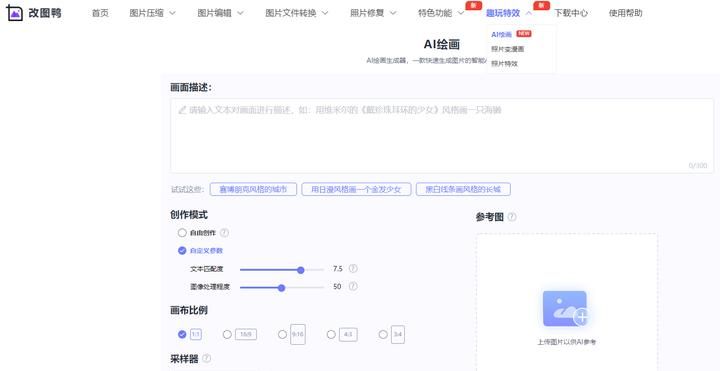Select the 自由创作 radio option
This screenshot has width=720, height=371.
[x=182, y=233]
